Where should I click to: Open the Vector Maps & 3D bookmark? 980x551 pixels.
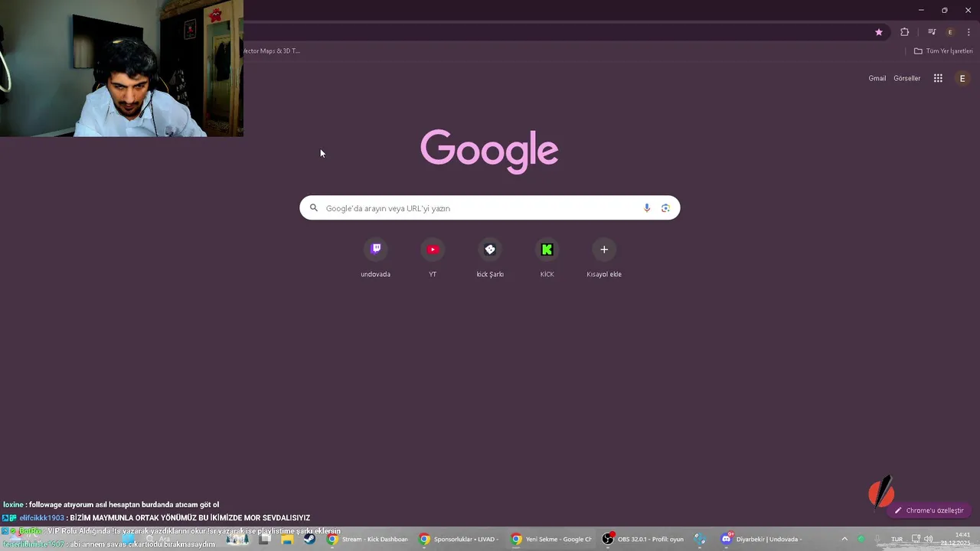tap(272, 51)
